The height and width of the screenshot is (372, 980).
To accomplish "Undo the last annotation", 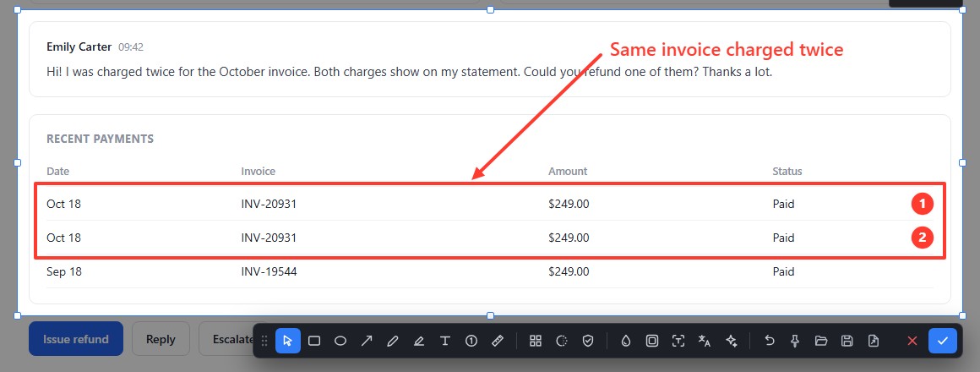I will 770,341.
